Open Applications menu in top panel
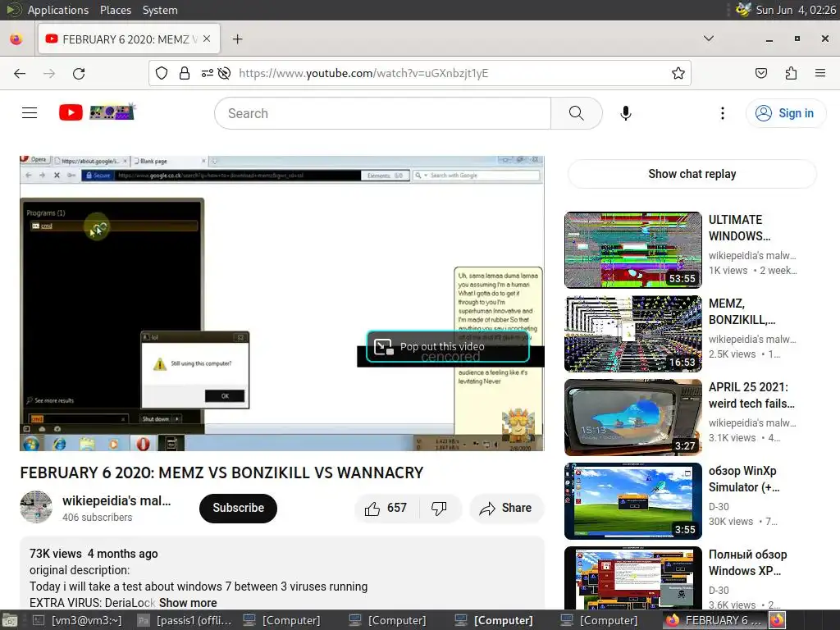840x630 pixels. (x=58, y=10)
